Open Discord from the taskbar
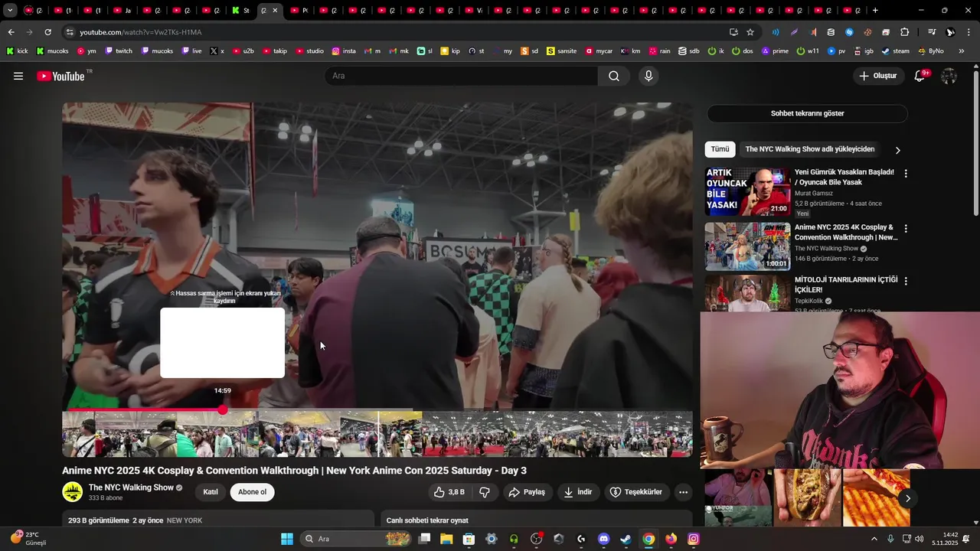The image size is (980, 551). (x=604, y=539)
